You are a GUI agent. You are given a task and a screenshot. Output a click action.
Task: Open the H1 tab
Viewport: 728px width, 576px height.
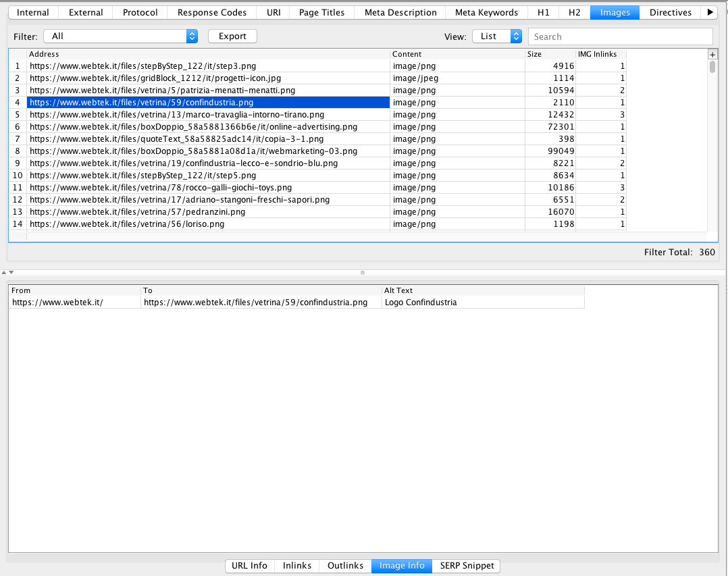point(544,11)
